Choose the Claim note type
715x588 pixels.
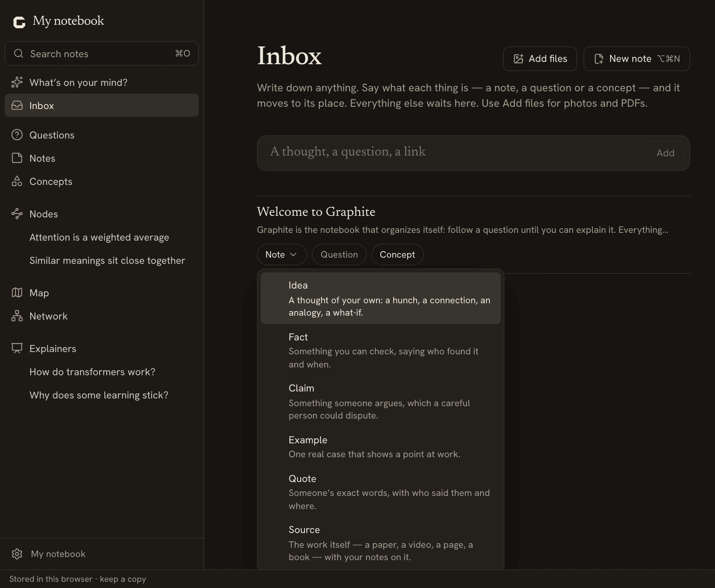381,402
